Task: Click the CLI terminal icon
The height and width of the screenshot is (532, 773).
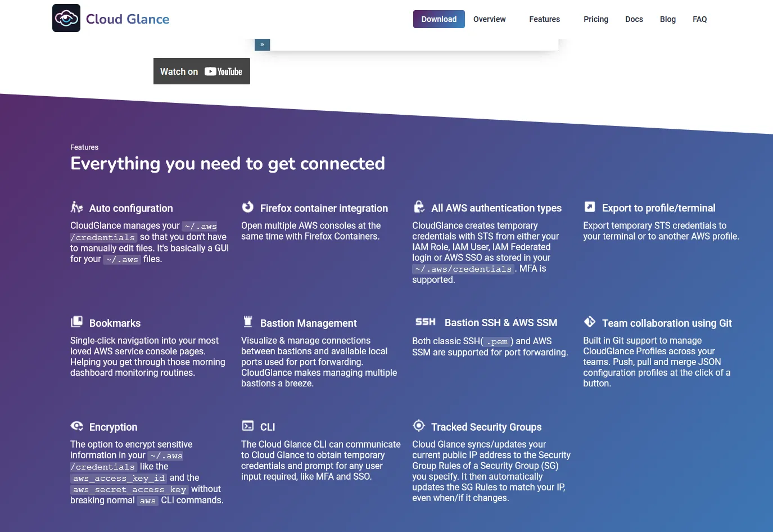Action: pos(248,426)
